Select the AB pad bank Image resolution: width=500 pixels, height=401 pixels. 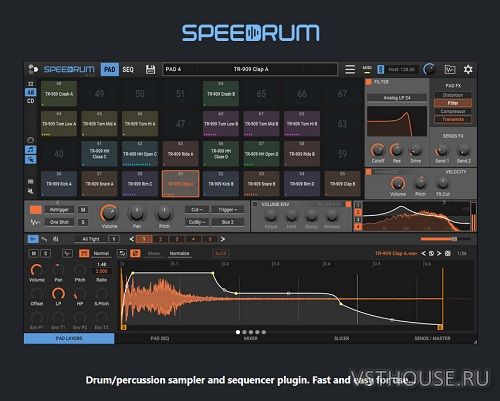click(31, 92)
